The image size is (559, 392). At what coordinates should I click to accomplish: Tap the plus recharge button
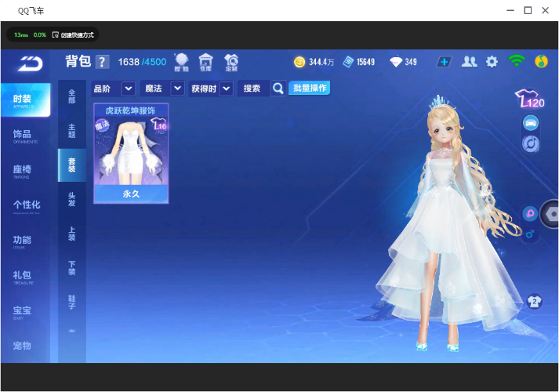[444, 62]
